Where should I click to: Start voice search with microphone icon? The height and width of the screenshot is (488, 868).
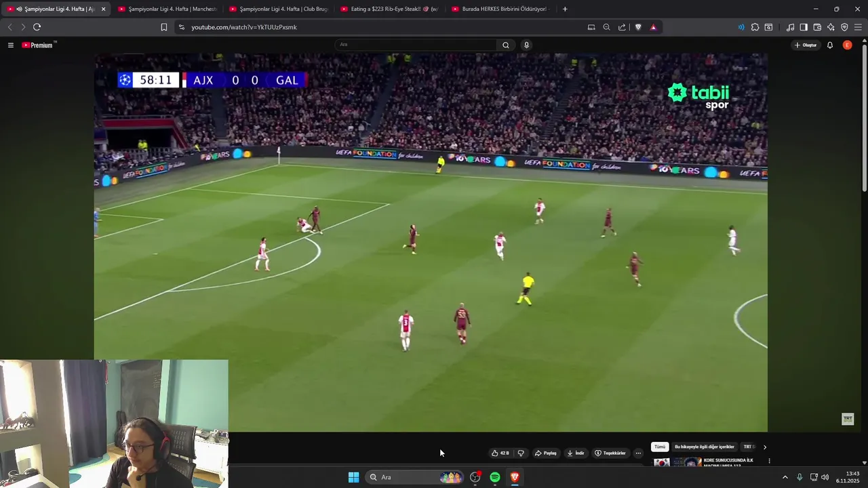pyautogui.click(x=526, y=45)
